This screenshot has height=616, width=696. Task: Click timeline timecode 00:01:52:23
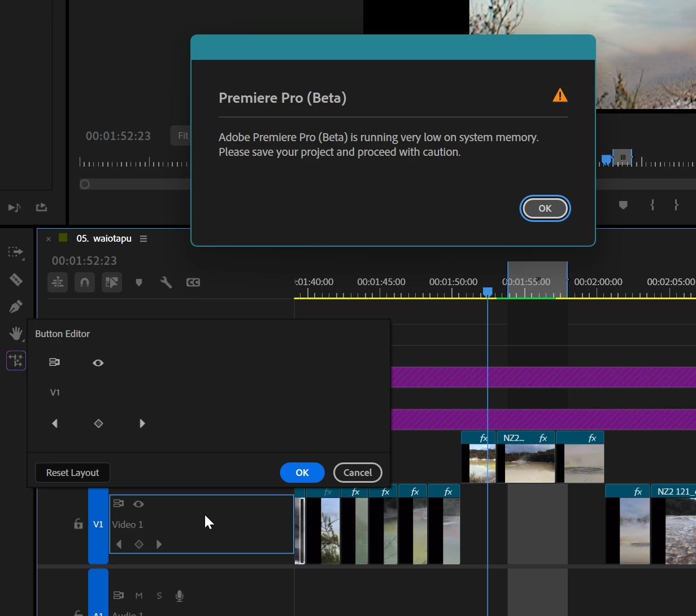tap(84, 261)
